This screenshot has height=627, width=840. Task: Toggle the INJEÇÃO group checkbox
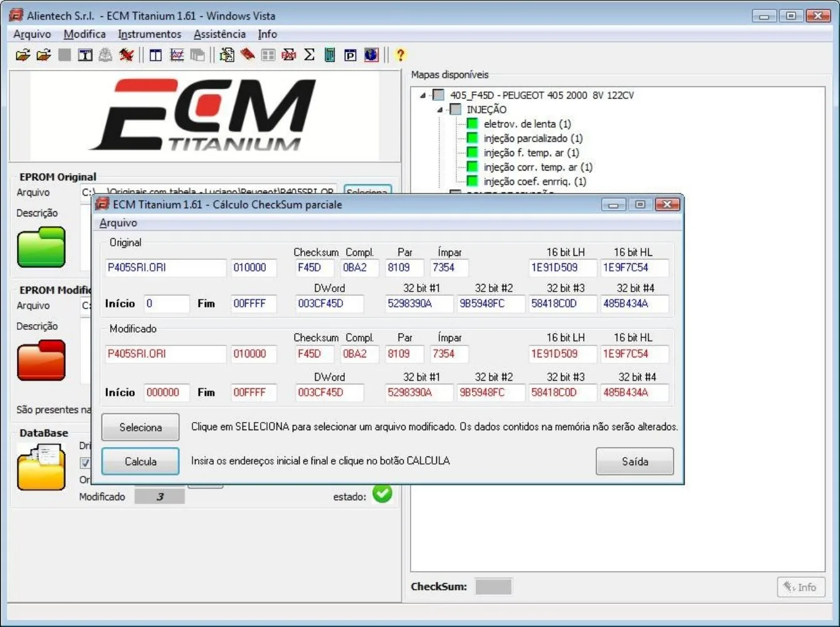pyautogui.click(x=456, y=110)
